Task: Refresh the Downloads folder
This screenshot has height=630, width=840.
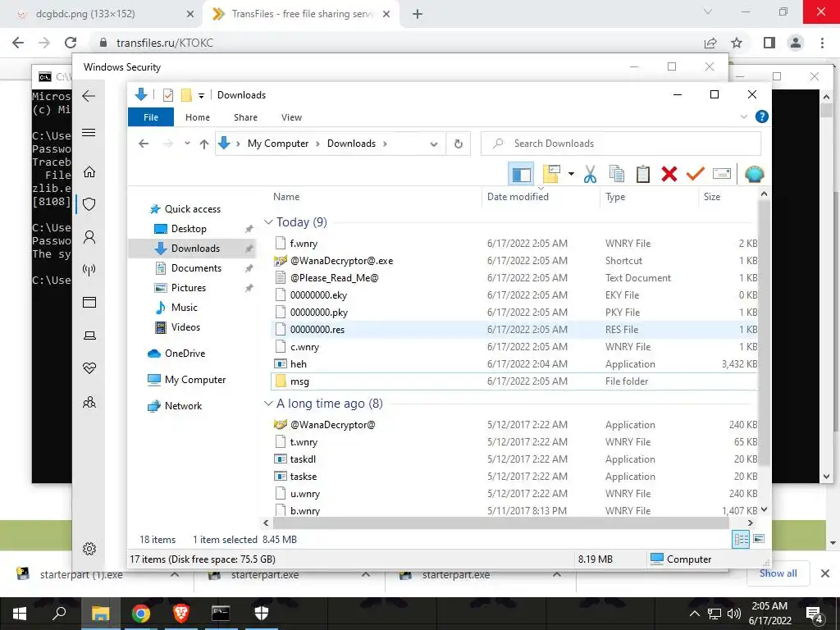Action: pyautogui.click(x=458, y=144)
